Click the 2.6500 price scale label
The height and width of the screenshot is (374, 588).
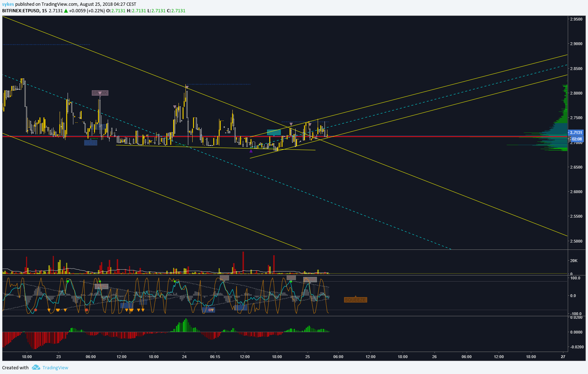[x=576, y=167]
